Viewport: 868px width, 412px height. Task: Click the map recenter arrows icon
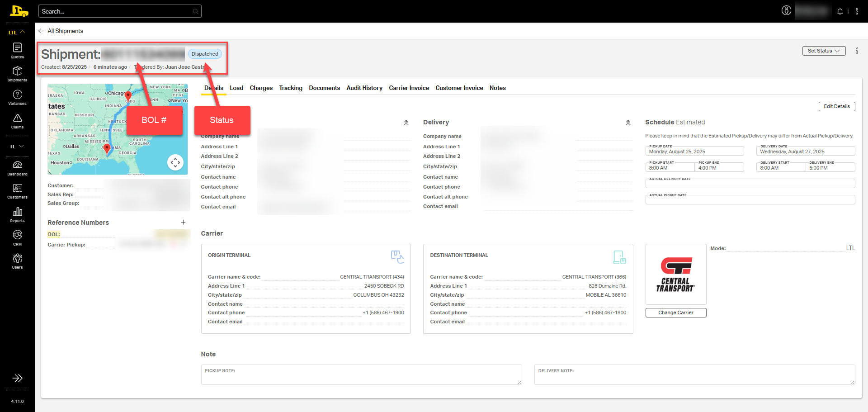point(175,162)
